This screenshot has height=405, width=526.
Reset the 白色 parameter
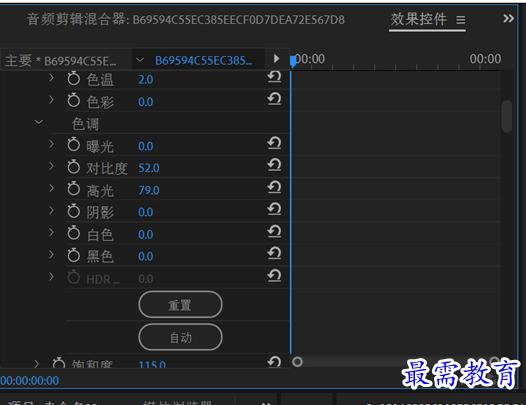coord(274,232)
